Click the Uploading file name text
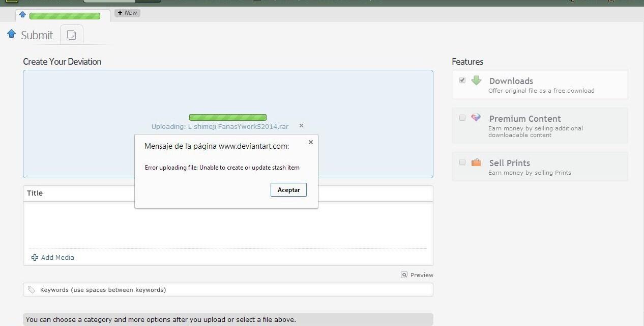Screen dimensions: 644x326 [x=220, y=126]
